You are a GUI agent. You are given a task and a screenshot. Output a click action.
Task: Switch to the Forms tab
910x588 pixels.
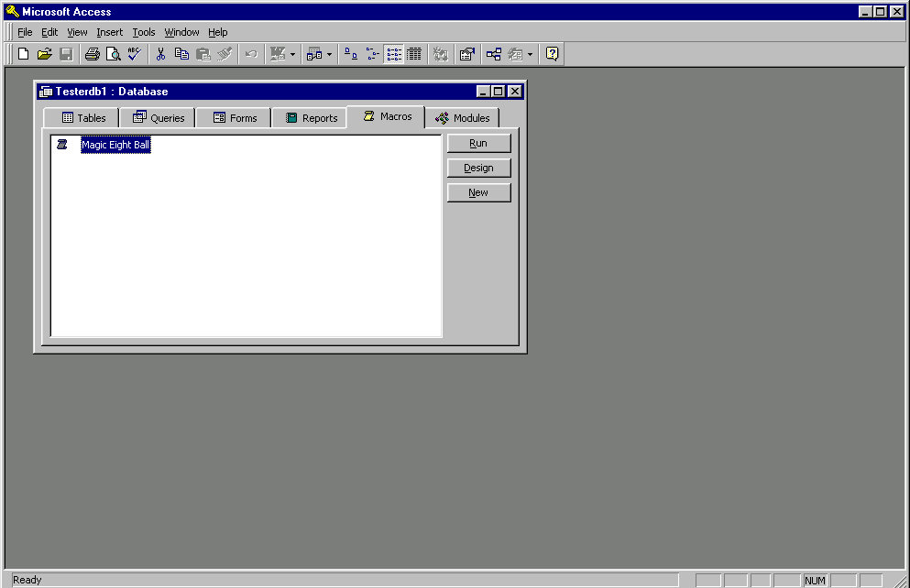[234, 118]
